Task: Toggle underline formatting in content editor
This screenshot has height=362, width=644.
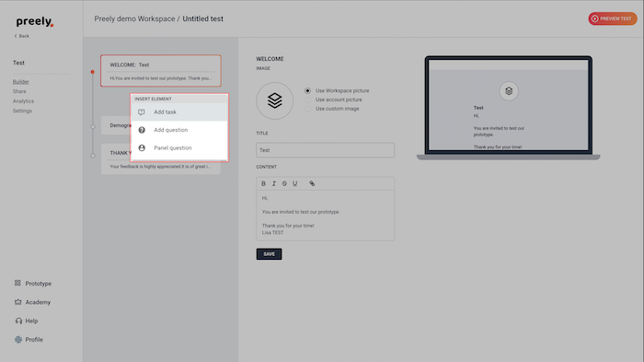Action: (294, 183)
